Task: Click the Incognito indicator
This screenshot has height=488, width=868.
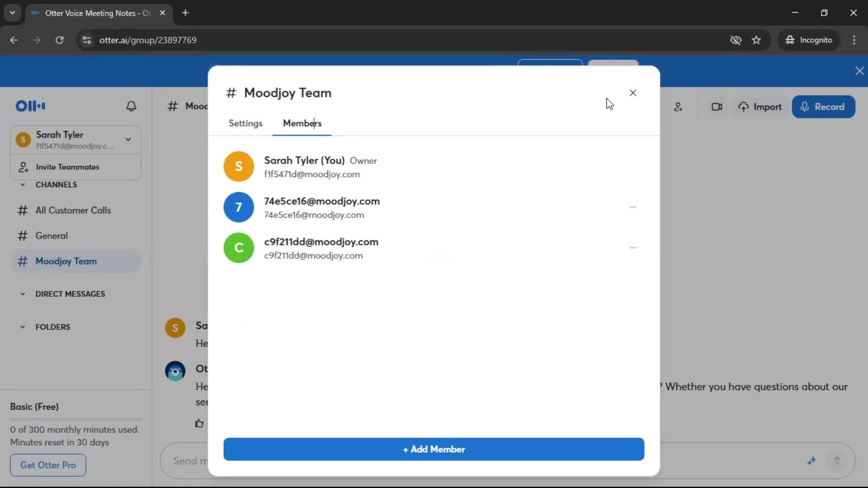Action: click(809, 40)
